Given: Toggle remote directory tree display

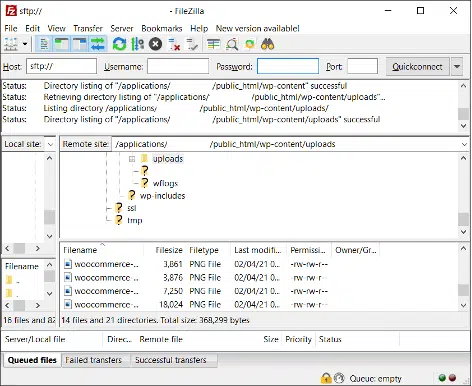Looking at the screenshot, I should coord(80,44).
